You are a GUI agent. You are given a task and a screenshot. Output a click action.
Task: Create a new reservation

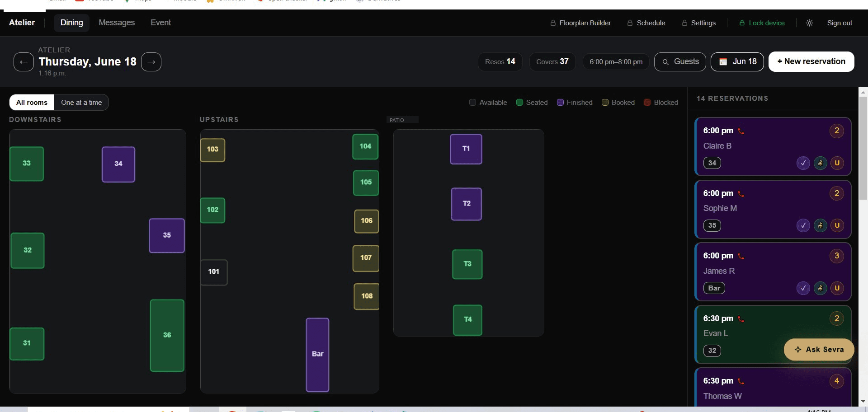[x=811, y=61]
